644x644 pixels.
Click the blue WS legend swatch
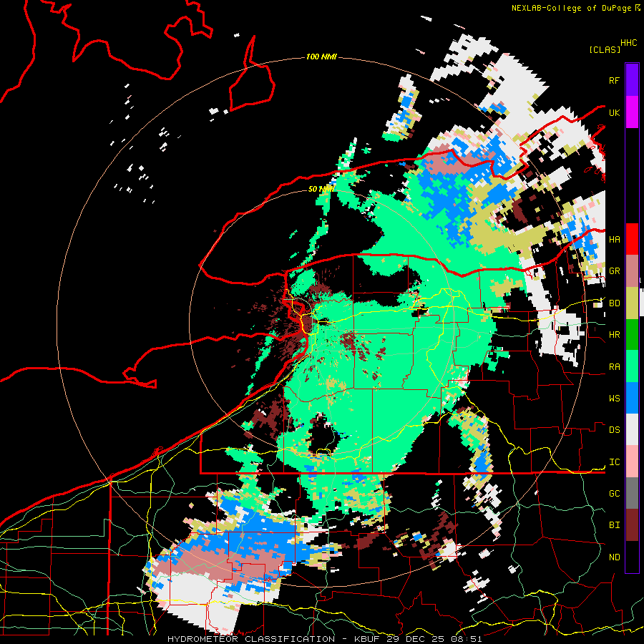pyautogui.click(x=632, y=398)
